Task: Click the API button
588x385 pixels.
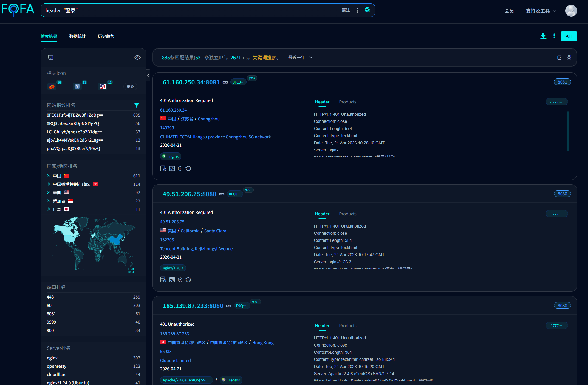Action: click(x=569, y=36)
